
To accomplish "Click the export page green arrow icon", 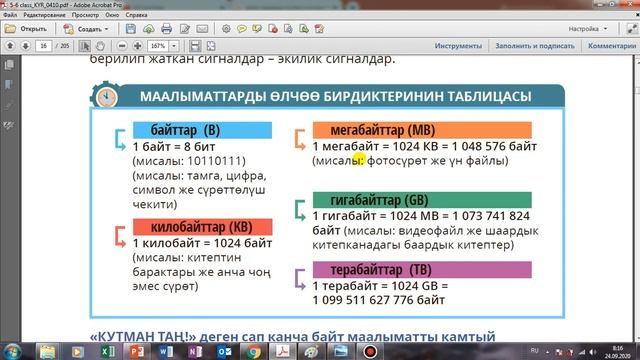I will 304,29.
